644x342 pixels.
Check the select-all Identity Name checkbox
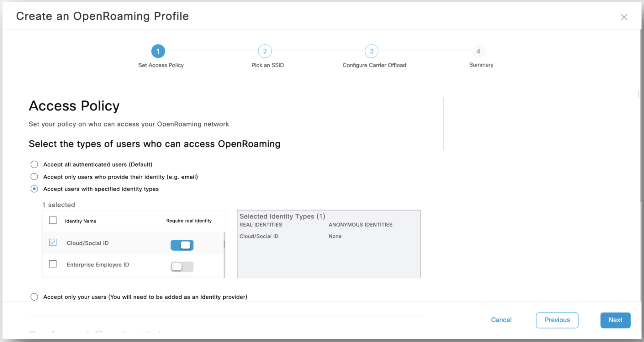[x=53, y=220]
